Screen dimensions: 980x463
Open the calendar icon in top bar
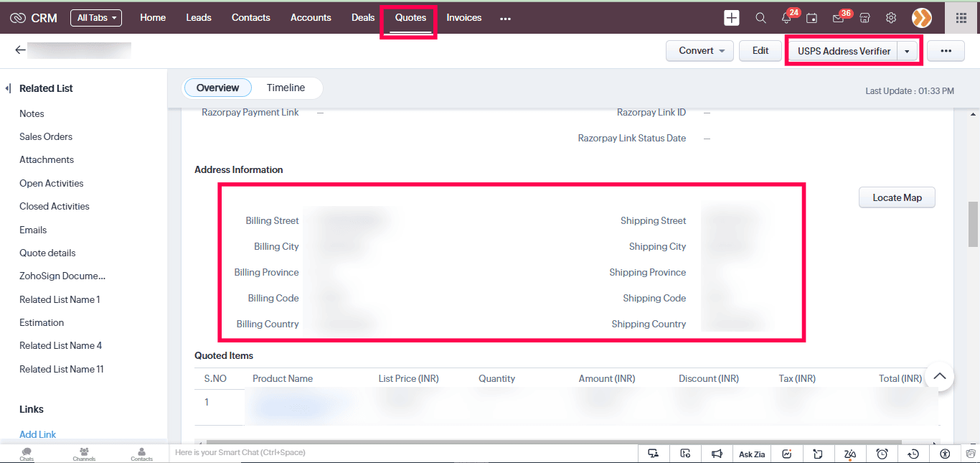(812, 18)
